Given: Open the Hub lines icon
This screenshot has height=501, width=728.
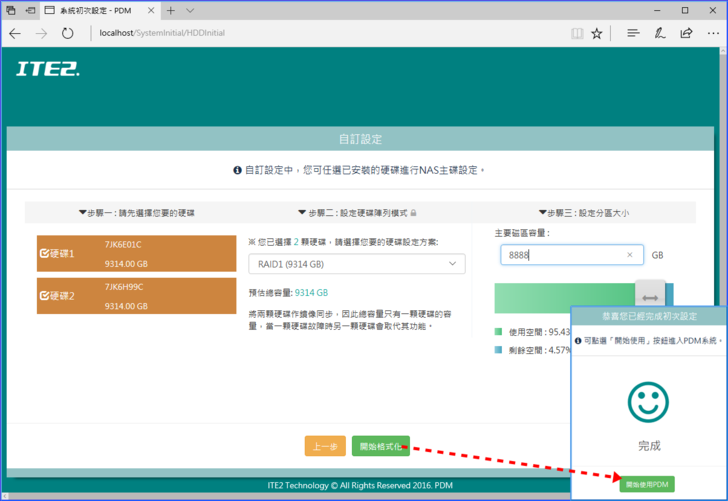Looking at the screenshot, I should (x=633, y=33).
